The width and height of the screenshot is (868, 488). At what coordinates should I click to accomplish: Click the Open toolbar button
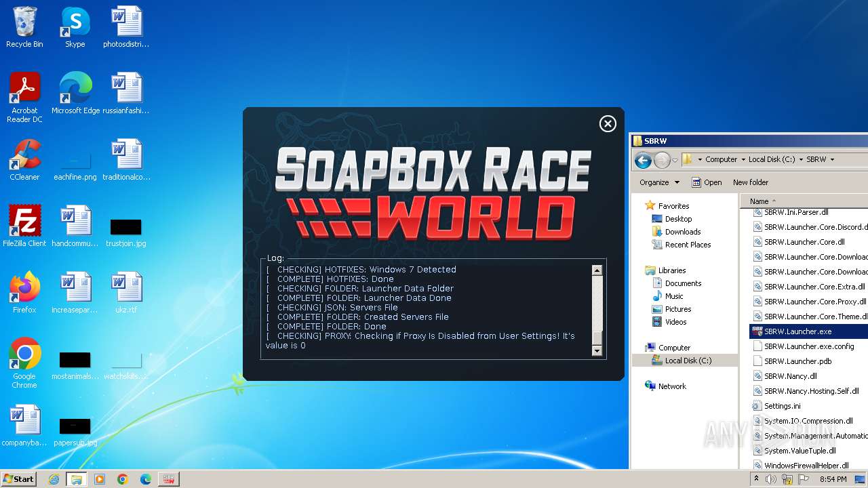point(706,182)
